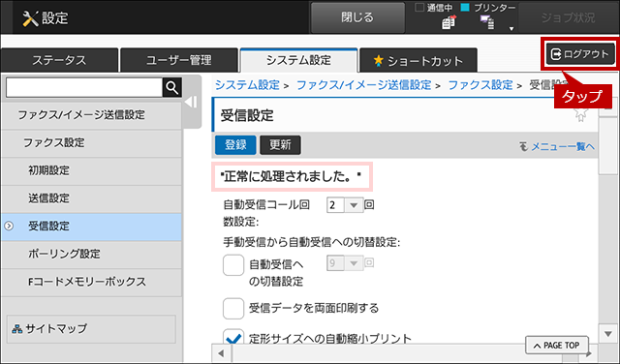Click the arrow icon beside 受信設定
The image size is (620, 364).
(9, 227)
